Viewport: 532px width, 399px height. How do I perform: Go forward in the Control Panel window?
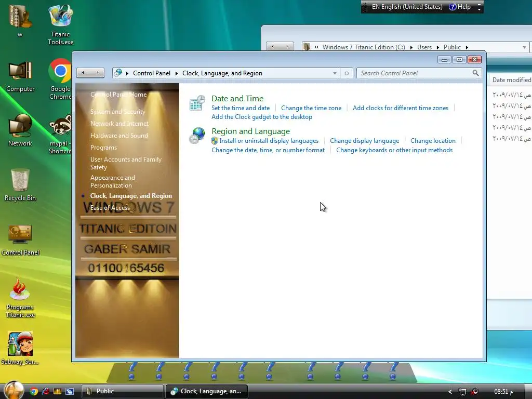coord(97,73)
